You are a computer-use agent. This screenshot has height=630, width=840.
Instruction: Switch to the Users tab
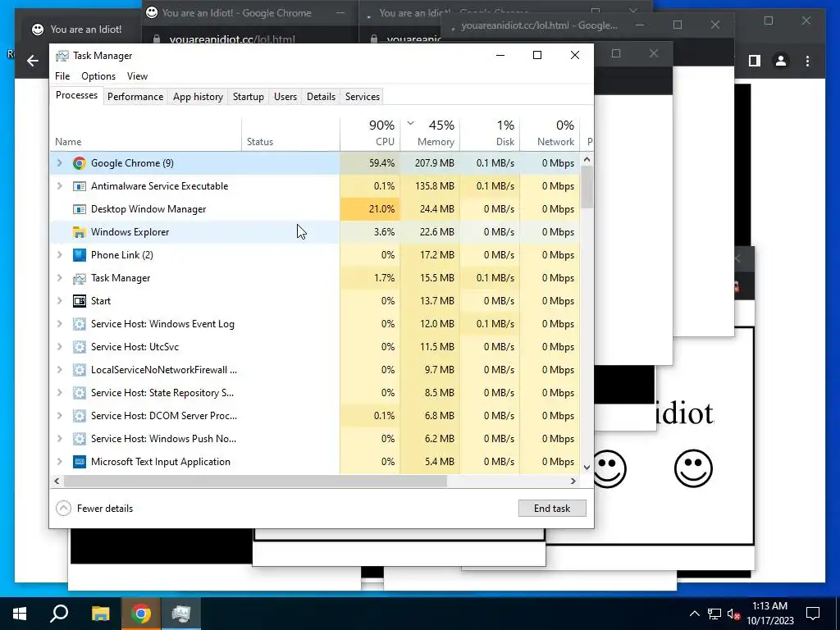(285, 97)
